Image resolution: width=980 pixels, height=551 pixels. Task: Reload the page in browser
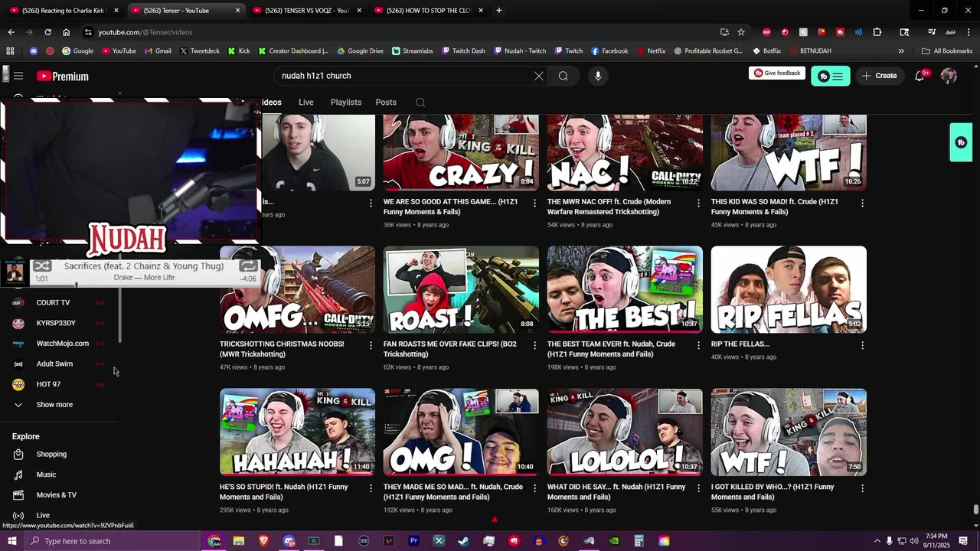coord(47,32)
